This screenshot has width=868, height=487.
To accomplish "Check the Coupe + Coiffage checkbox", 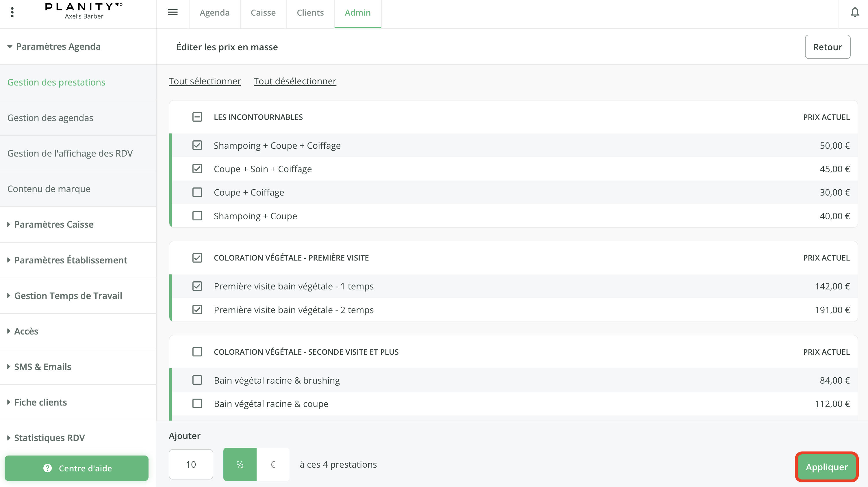I will (197, 192).
